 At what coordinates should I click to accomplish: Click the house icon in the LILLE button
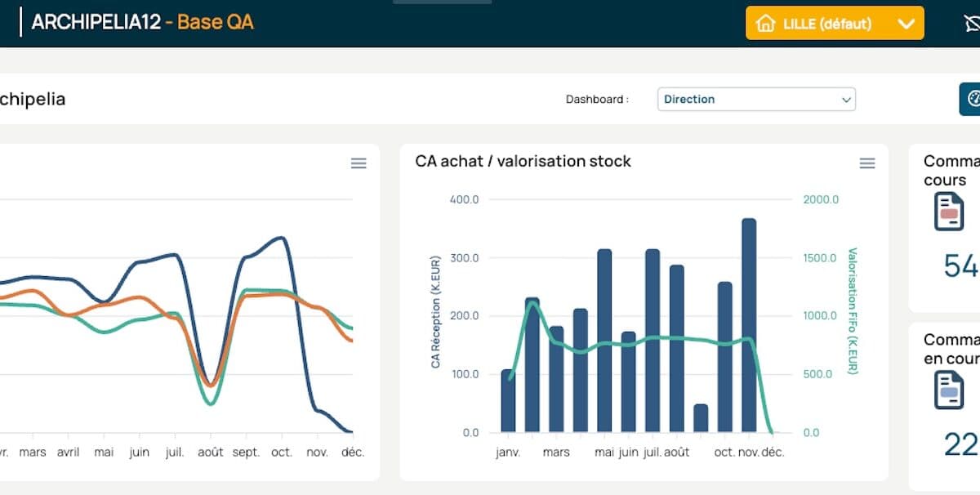click(x=765, y=23)
